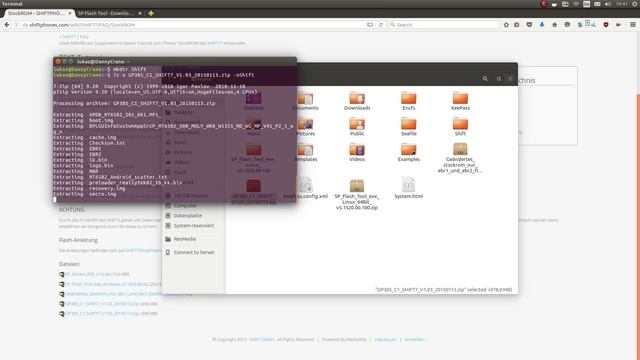Open the Videos folder icon

[x=357, y=153]
